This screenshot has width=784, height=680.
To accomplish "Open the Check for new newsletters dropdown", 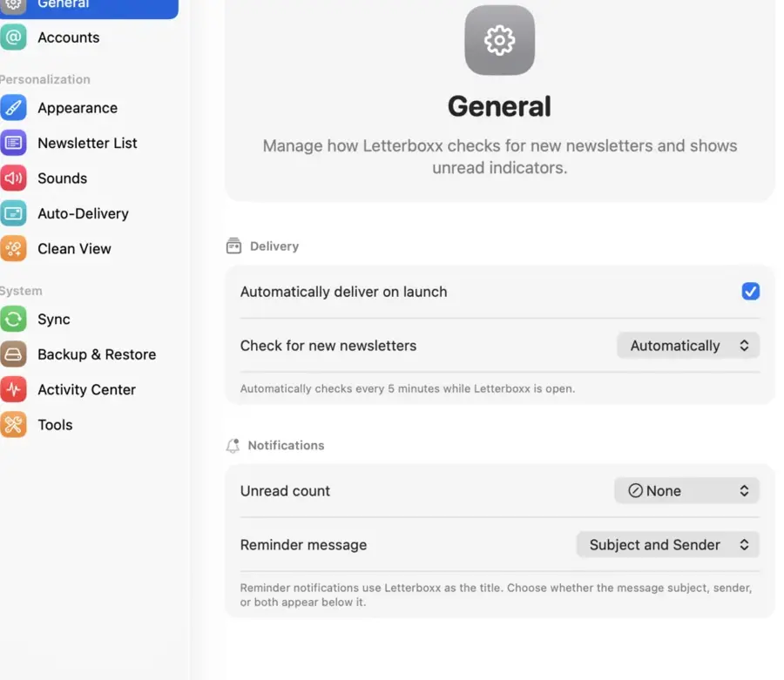I will click(688, 346).
